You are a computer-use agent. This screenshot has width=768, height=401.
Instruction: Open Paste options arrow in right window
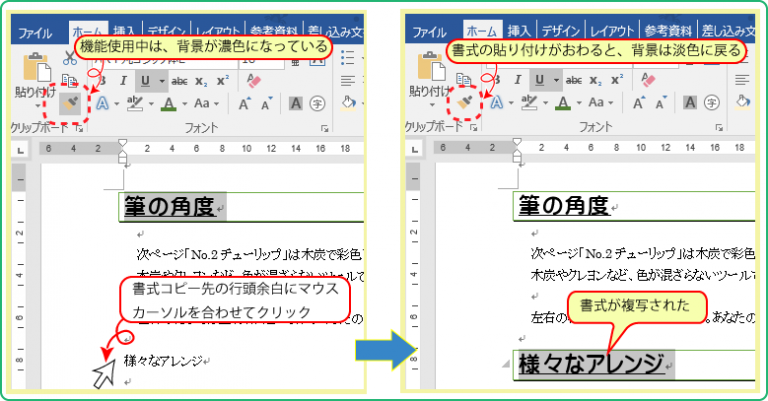(x=432, y=105)
